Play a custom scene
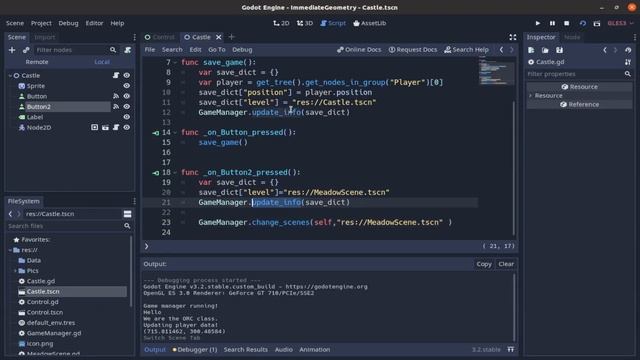 (597, 23)
